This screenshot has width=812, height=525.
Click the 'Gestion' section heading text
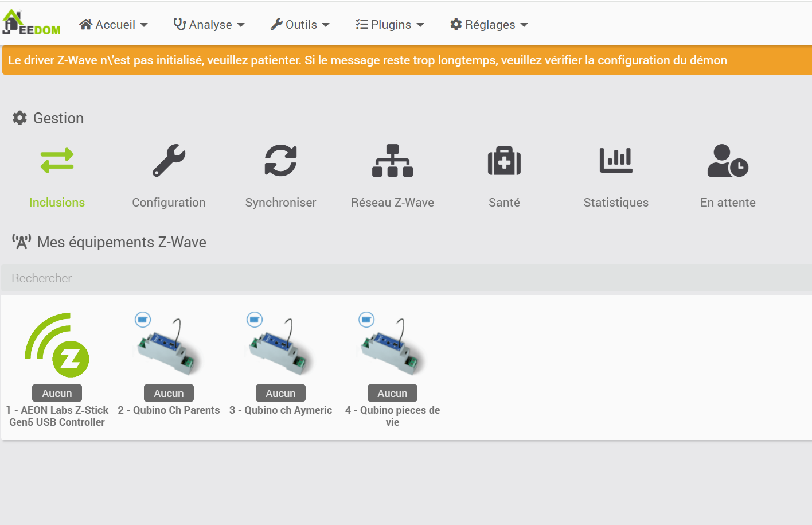58,118
